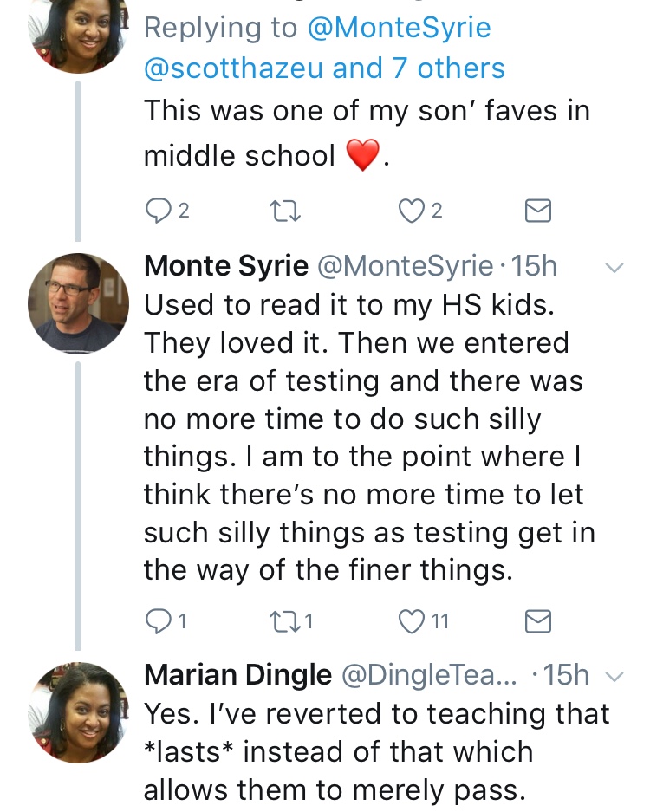Open Marian Dingle display name
Image resolution: width=650 pixels, height=812 pixels.
click(x=237, y=675)
